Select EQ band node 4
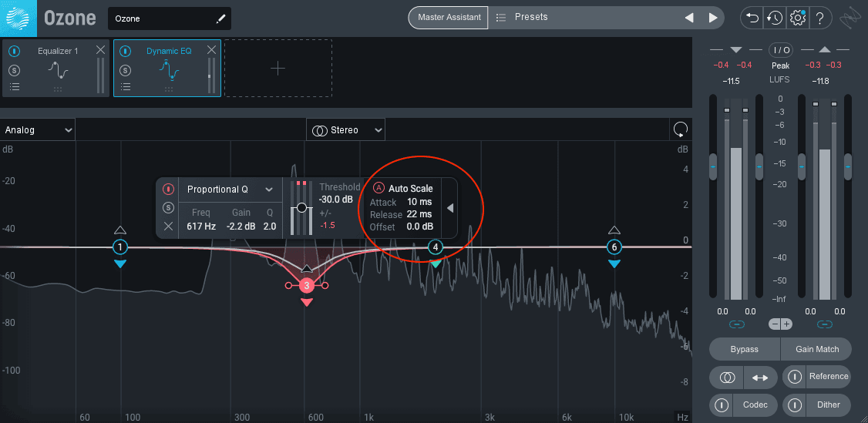The image size is (868, 423). pyautogui.click(x=436, y=247)
